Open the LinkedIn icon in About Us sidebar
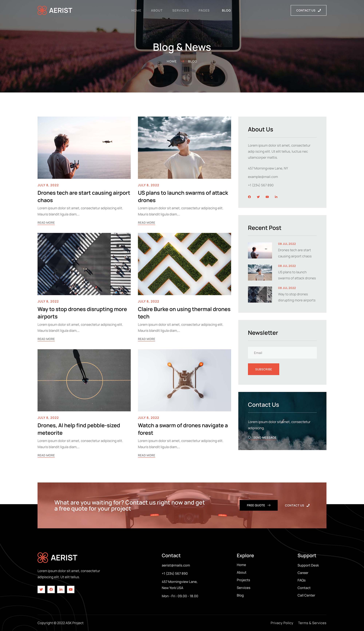 click(x=276, y=197)
